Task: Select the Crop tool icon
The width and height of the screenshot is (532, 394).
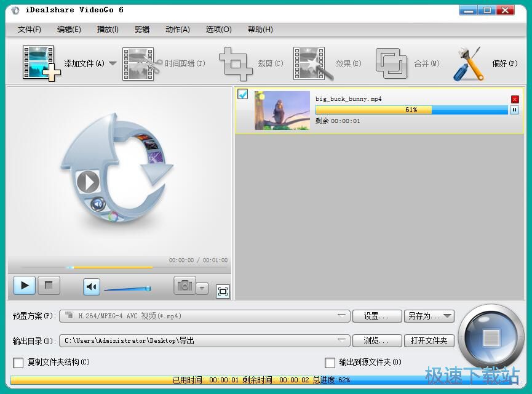Action: click(x=236, y=64)
